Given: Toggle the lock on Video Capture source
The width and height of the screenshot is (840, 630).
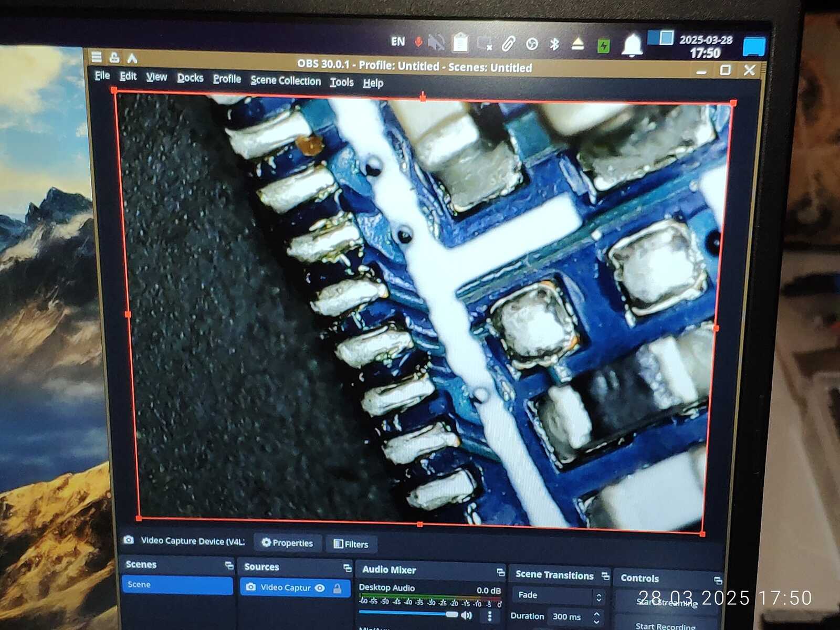Looking at the screenshot, I should pos(338,589).
